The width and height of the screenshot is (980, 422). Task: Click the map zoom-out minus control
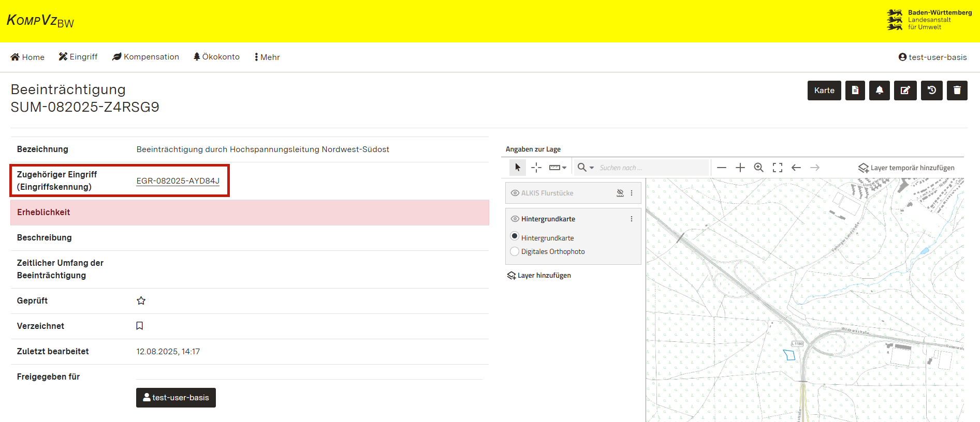pos(722,168)
